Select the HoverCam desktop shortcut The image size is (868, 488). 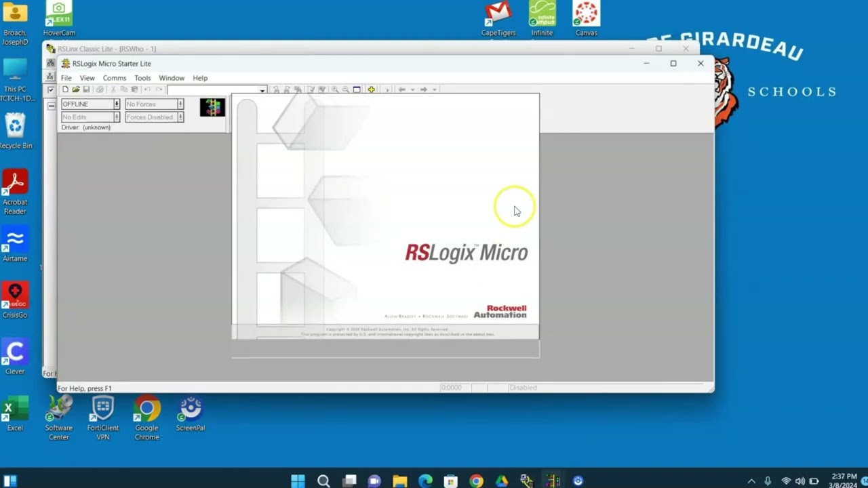(59, 18)
